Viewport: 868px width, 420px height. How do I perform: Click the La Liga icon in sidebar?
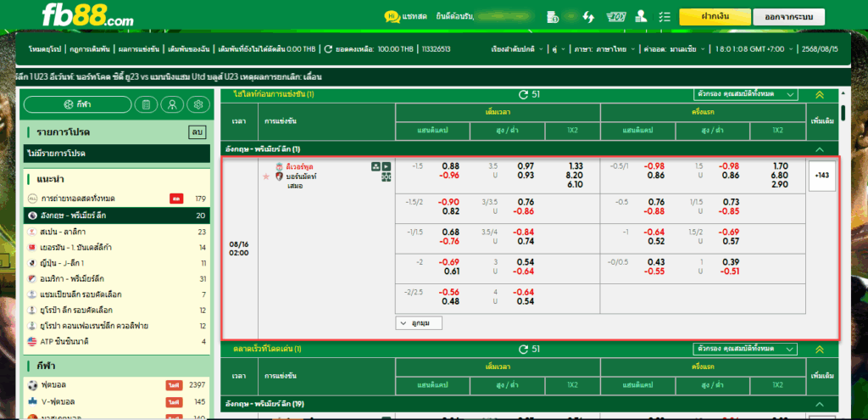pyautogui.click(x=32, y=231)
